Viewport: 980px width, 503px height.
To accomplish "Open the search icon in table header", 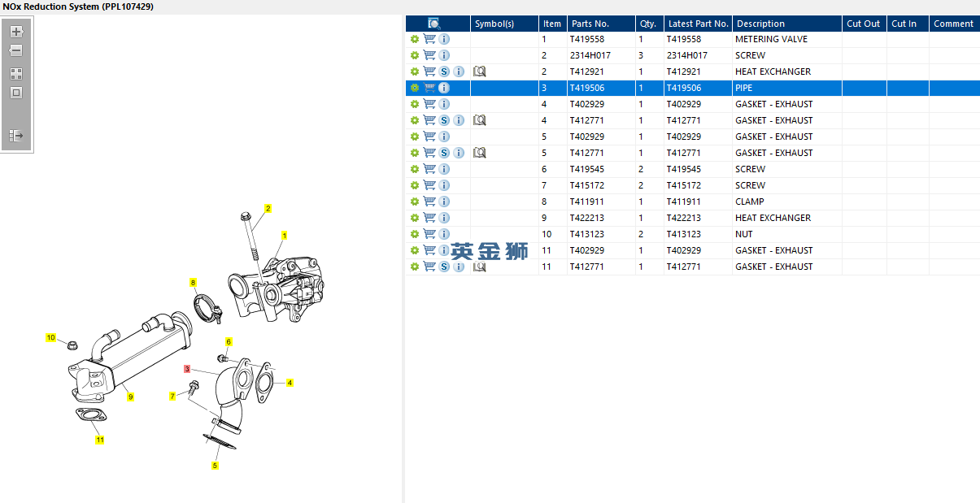I will [x=434, y=24].
